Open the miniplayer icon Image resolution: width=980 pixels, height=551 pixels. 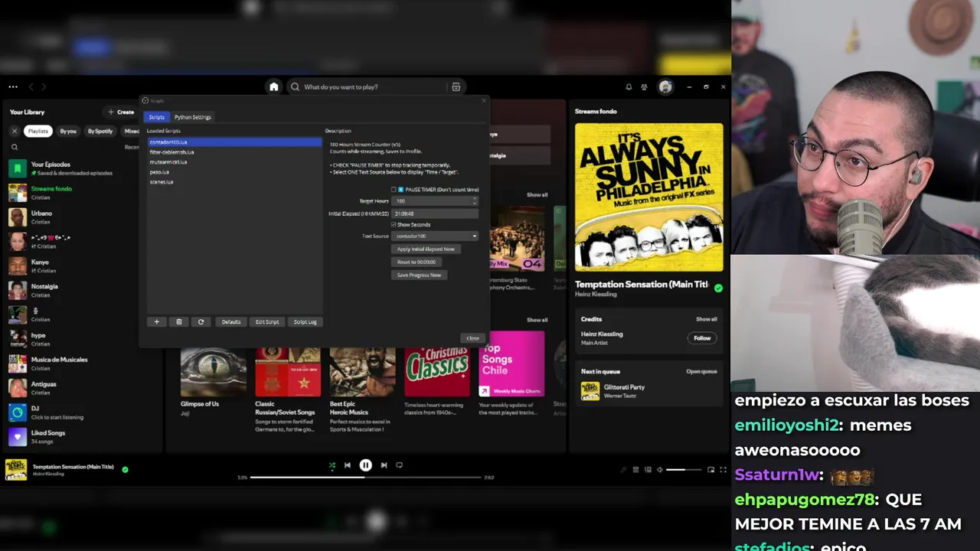[711, 469]
